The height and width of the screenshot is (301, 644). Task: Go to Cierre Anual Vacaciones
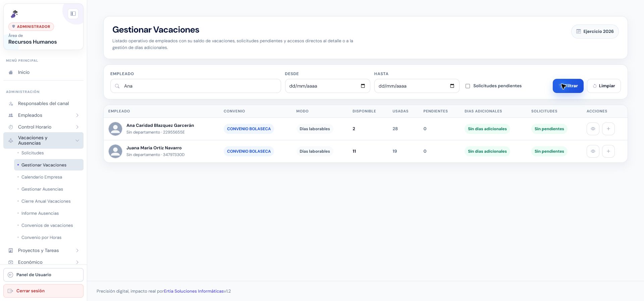pyautogui.click(x=46, y=201)
